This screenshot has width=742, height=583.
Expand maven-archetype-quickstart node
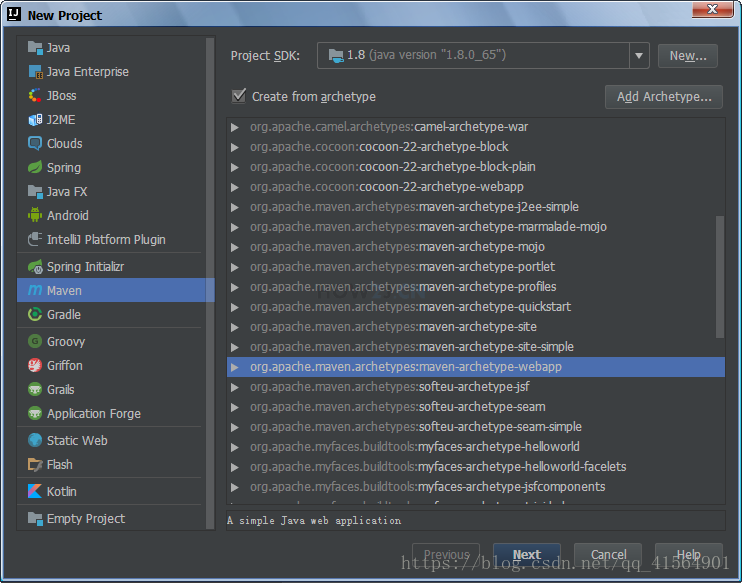(235, 307)
